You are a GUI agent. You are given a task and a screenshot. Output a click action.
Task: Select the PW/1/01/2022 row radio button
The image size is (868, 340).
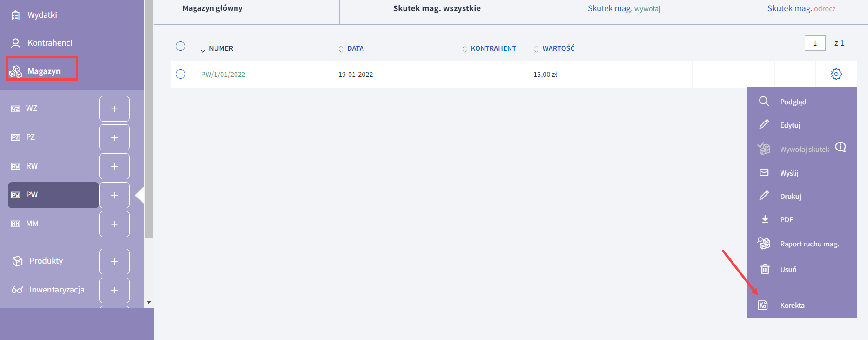coord(181,74)
